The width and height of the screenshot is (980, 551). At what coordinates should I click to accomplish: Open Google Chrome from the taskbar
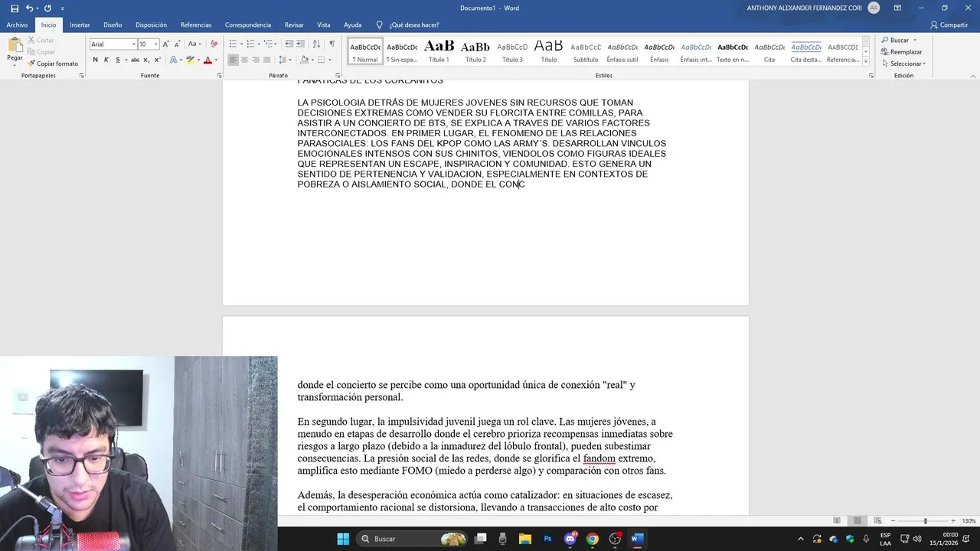click(x=592, y=539)
